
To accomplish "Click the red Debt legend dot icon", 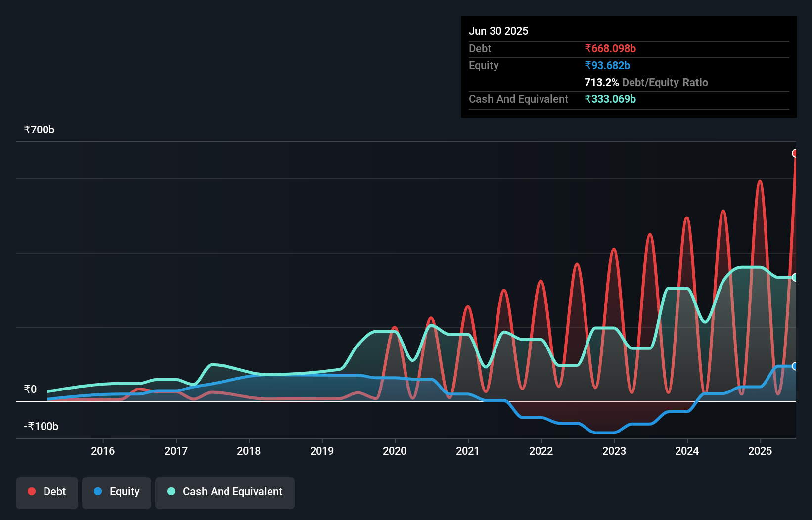I will pyautogui.click(x=31, y=491).
